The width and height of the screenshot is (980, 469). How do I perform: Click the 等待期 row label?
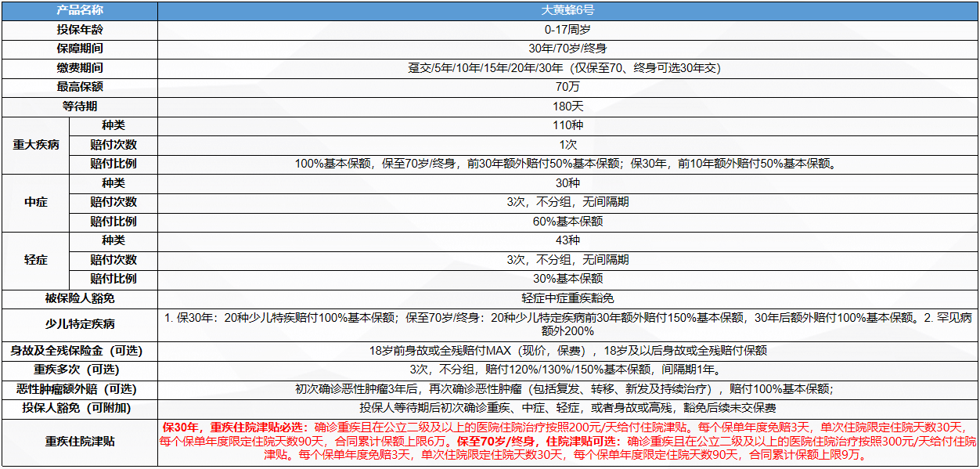(80, 106)
